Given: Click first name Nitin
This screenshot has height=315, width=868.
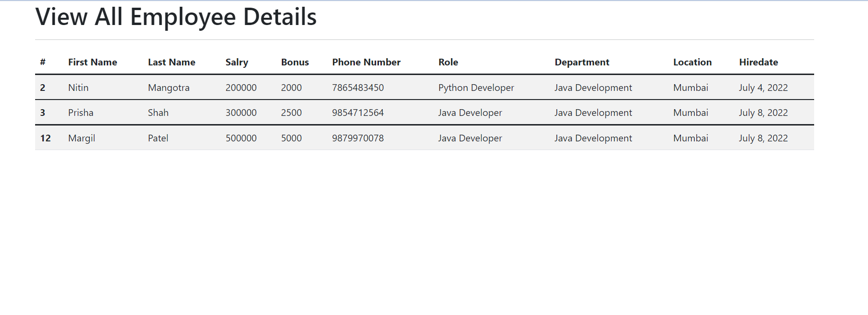Looking at the screenshot, I should pos(78,88).
